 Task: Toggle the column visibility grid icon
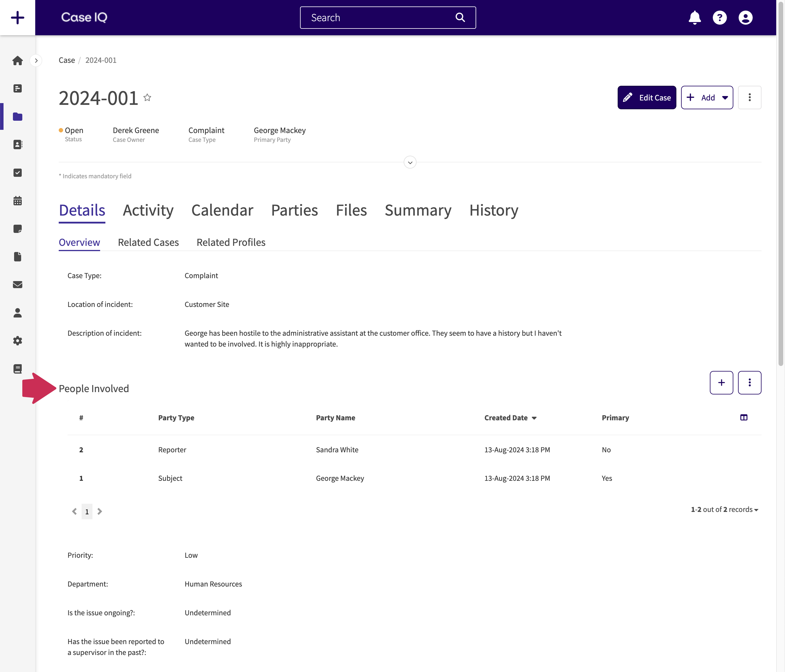(x=744, y=417)
